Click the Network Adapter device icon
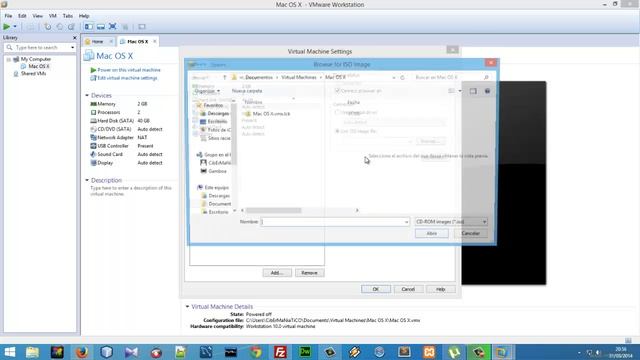The image size is (640, 360). 93,138
